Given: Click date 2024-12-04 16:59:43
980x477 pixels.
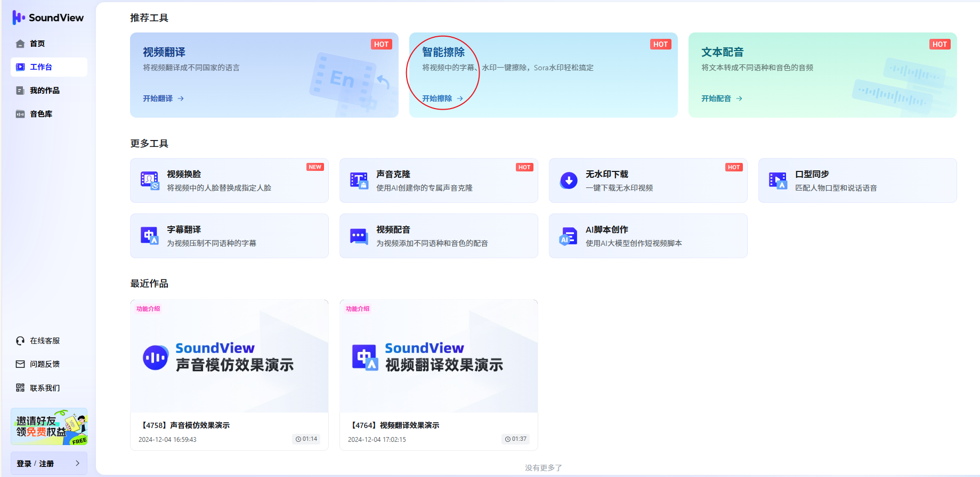Looking at the screenshot, I should [167, 440].
